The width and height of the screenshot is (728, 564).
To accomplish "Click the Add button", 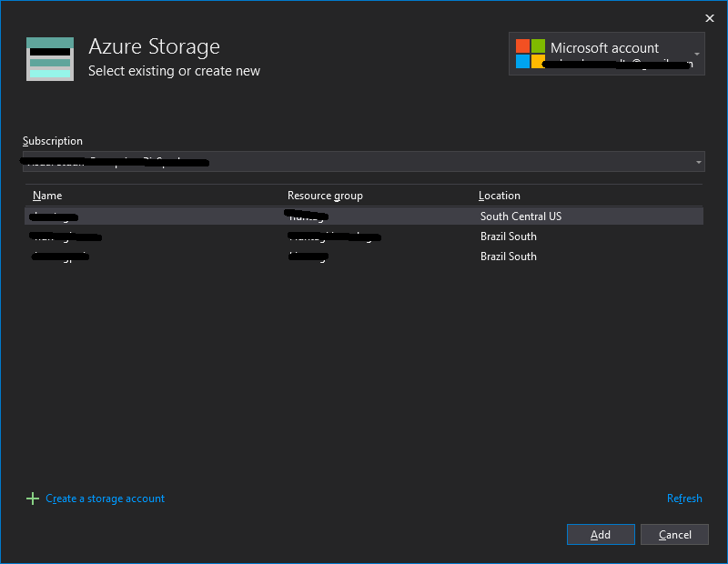I will coord(601,534).
